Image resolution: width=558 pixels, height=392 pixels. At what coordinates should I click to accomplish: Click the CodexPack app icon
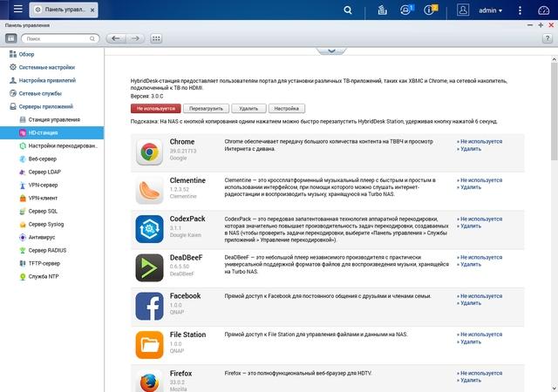pos(149,229)
